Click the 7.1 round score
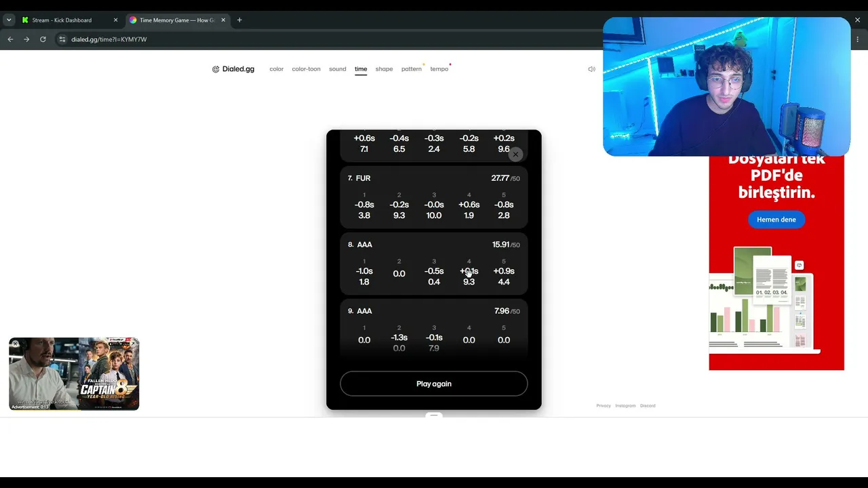868x488 pixels. (364, 149)
